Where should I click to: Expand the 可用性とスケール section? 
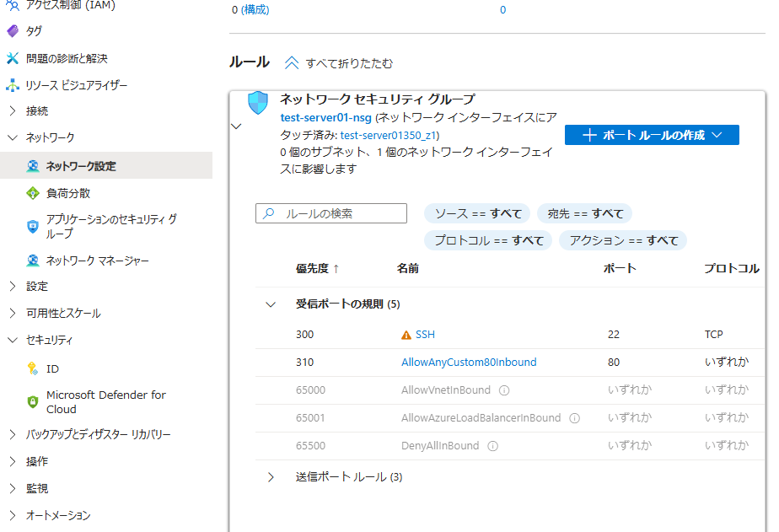[13, 313]
